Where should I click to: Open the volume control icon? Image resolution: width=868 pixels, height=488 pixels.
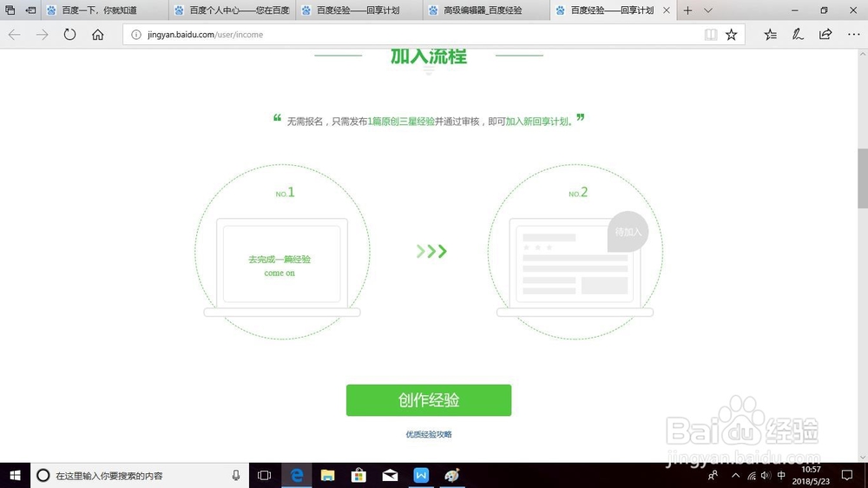[x=766, y=475]
